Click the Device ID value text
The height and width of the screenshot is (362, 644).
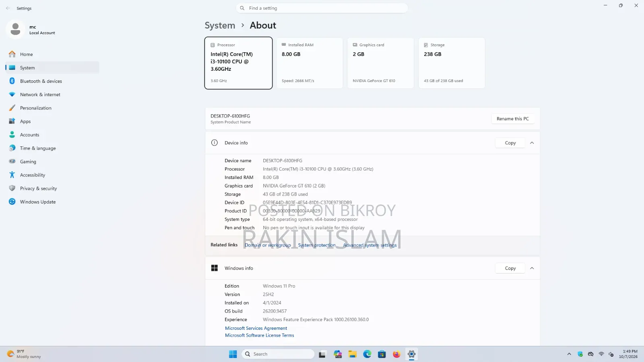(x=307, y=202)
